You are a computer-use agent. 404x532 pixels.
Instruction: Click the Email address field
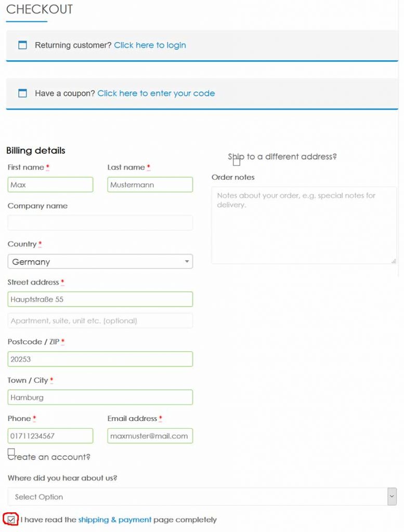pyautogui.click(x=150, y=436)
